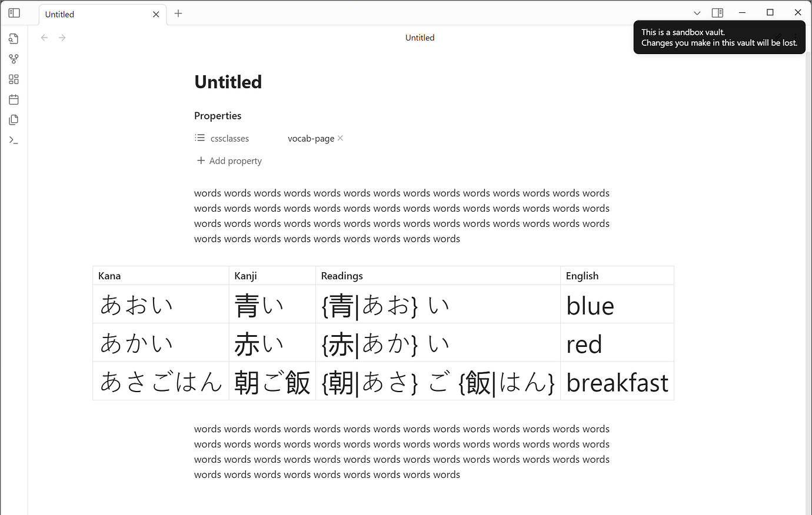This screenshot has height=515, width=812.
Task: Select the Untitled tab
Action: coord(102,14)
